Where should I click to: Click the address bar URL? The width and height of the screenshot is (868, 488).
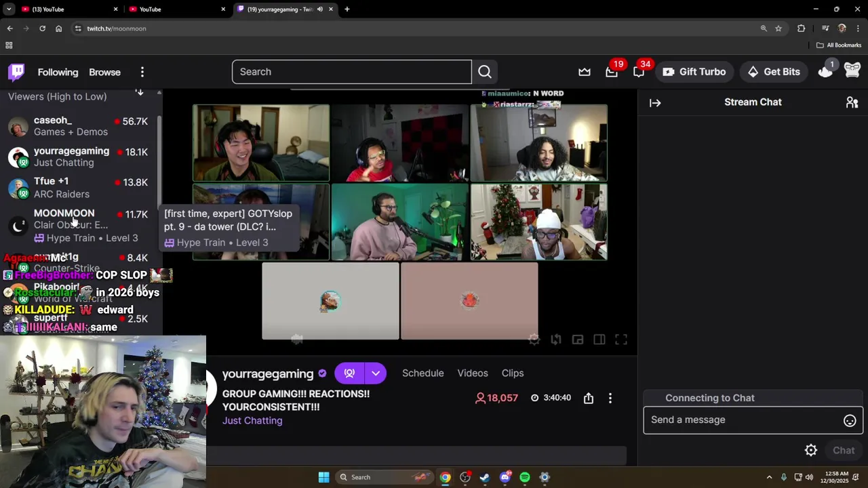[x=117, y=28]
